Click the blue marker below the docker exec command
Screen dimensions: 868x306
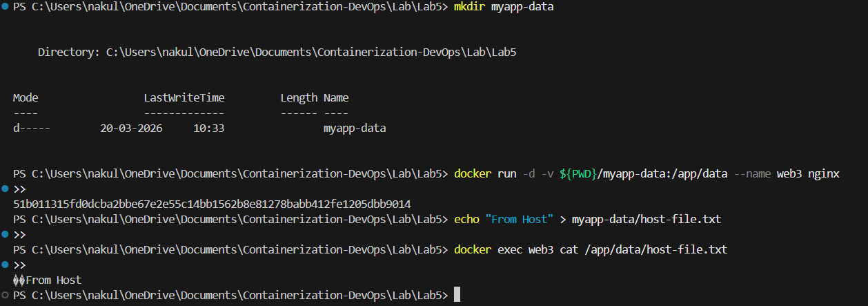(6, 265)
